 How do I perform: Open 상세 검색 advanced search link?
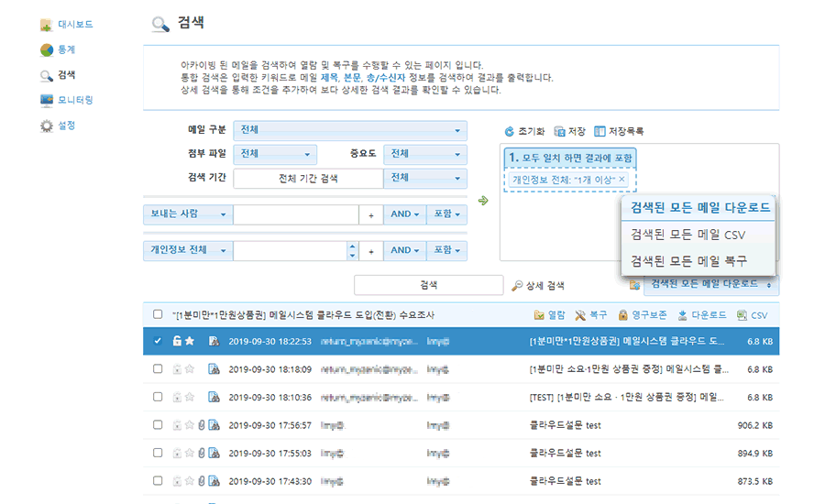tap(537, 286)
